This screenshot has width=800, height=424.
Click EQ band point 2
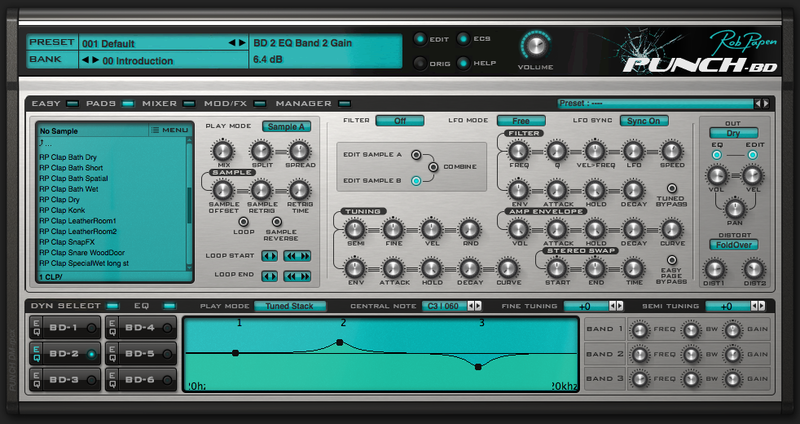point(339,342)
